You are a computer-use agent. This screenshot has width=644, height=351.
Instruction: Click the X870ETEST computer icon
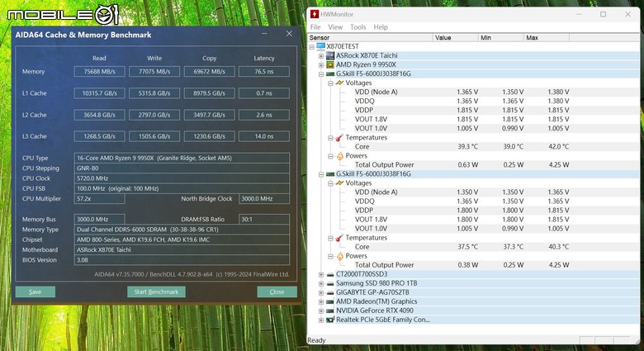pos(321,46)
